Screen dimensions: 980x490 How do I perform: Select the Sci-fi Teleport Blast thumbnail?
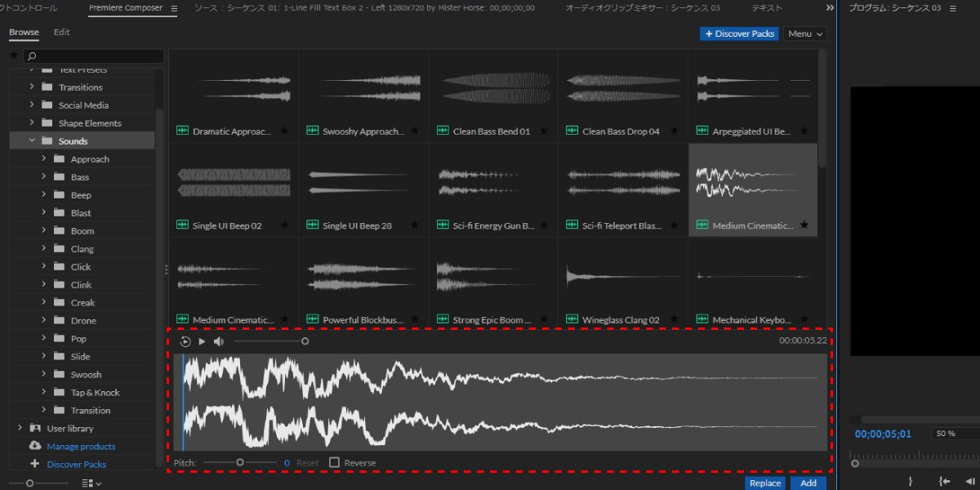[x=623, y=190]
